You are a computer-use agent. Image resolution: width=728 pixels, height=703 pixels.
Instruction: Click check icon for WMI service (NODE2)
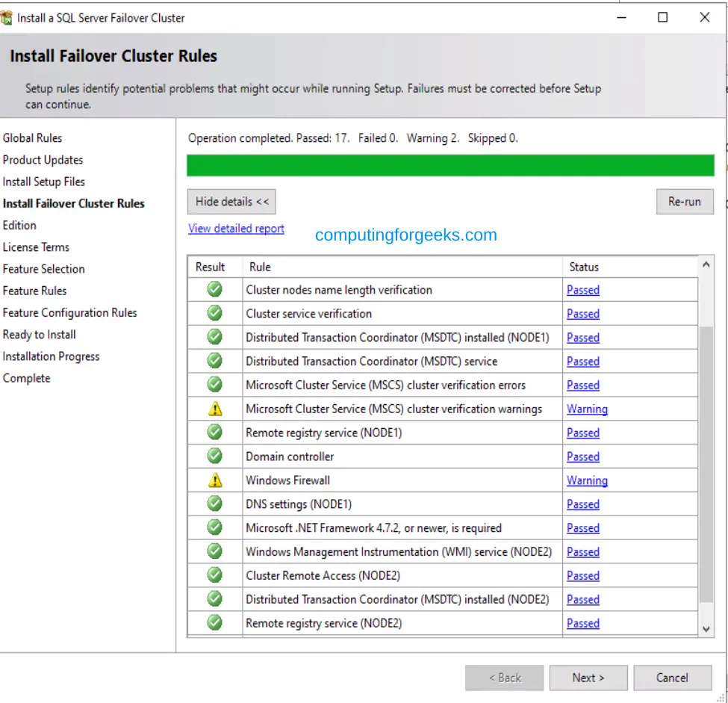pos(214,551)
